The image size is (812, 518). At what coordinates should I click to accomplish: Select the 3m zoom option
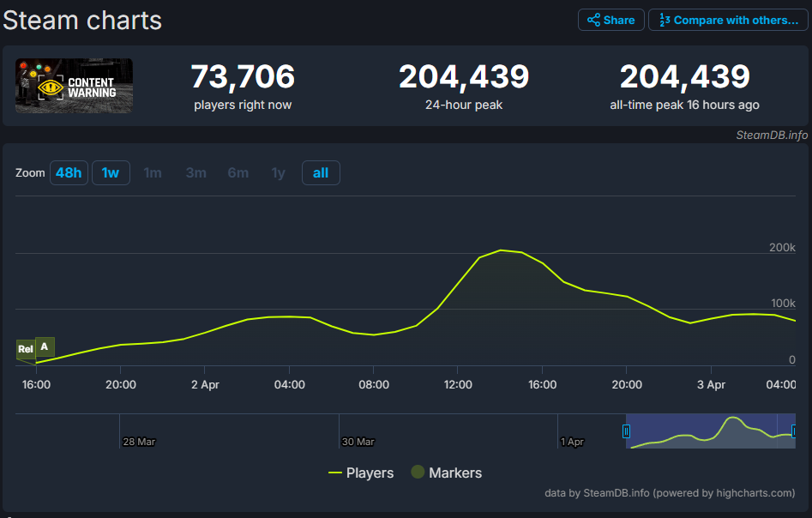(x=195, y=173)
